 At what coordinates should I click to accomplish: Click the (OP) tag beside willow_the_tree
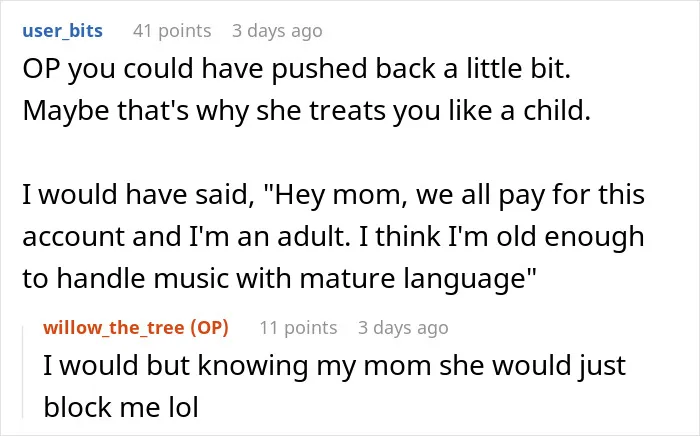(209, 328)
